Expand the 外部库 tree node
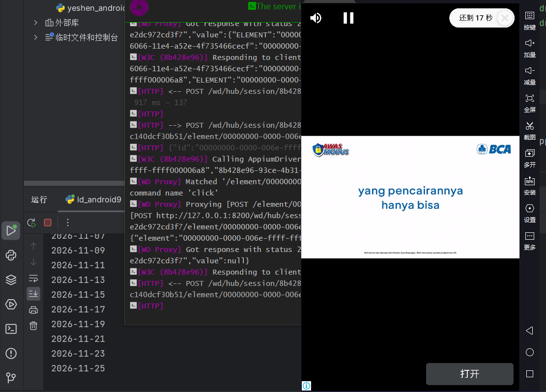This screenshot has width=546, height=392. point(35,23)
